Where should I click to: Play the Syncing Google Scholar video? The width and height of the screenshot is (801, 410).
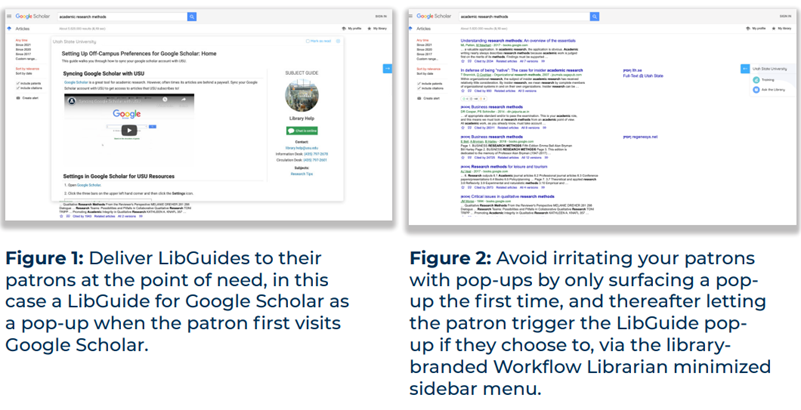(129, 130)
